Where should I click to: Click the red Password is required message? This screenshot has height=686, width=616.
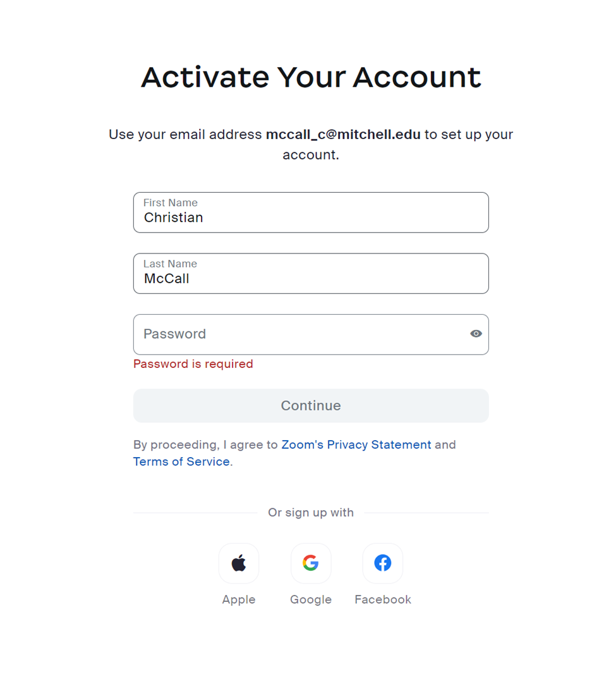tap(193, 364)
